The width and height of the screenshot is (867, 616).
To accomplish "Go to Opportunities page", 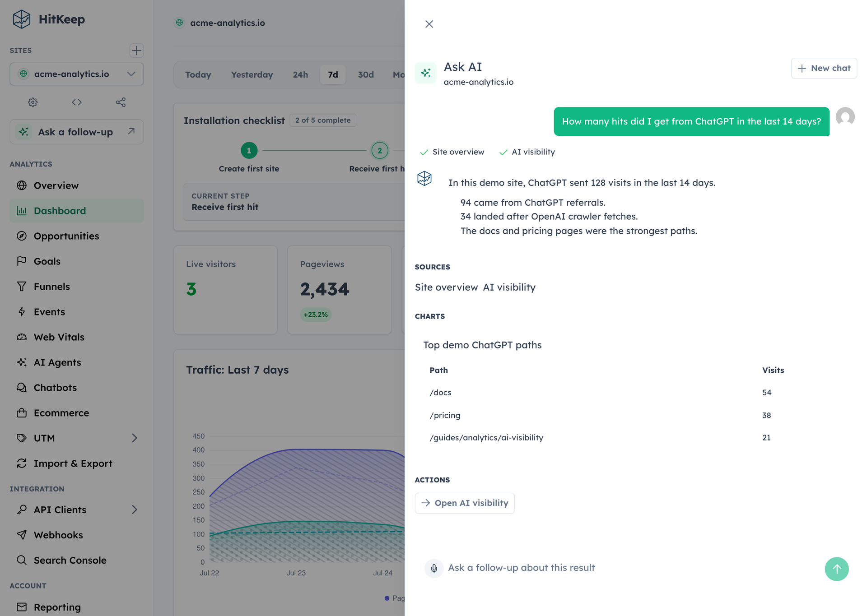I will point(77,236).
